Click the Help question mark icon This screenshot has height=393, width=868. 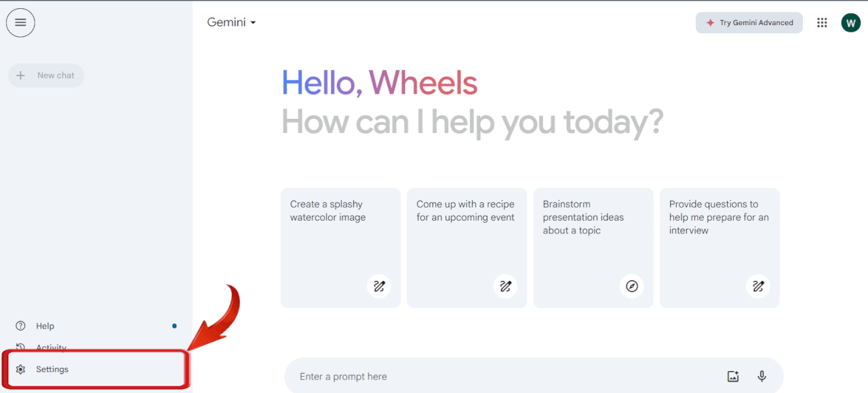coord(20,326)
